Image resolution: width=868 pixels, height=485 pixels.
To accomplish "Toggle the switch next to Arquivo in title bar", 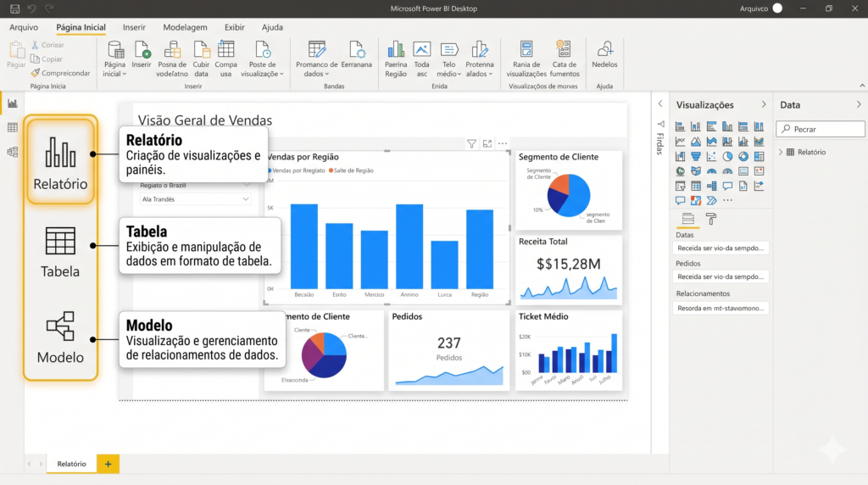I will pyautogui.click(x=777, y=8).
